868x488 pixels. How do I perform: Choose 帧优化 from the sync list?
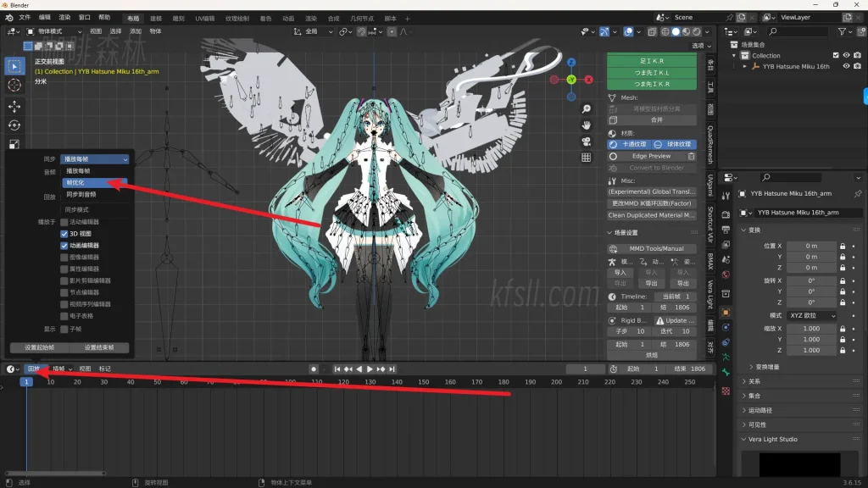[95, 182]
